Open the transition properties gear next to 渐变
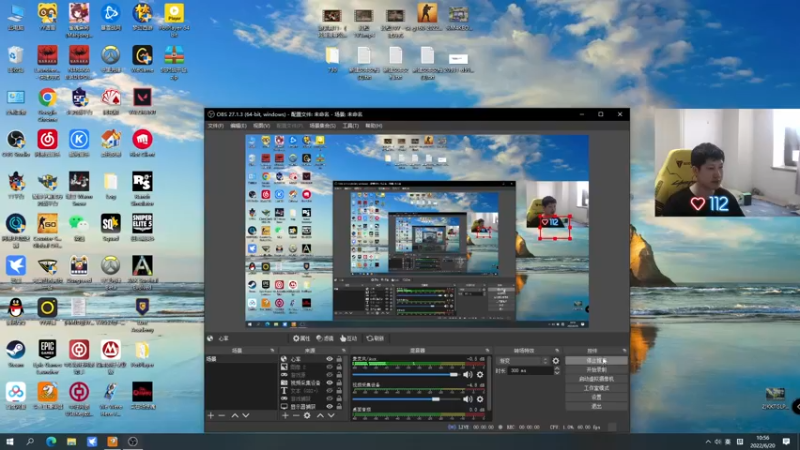 [557, 360]
